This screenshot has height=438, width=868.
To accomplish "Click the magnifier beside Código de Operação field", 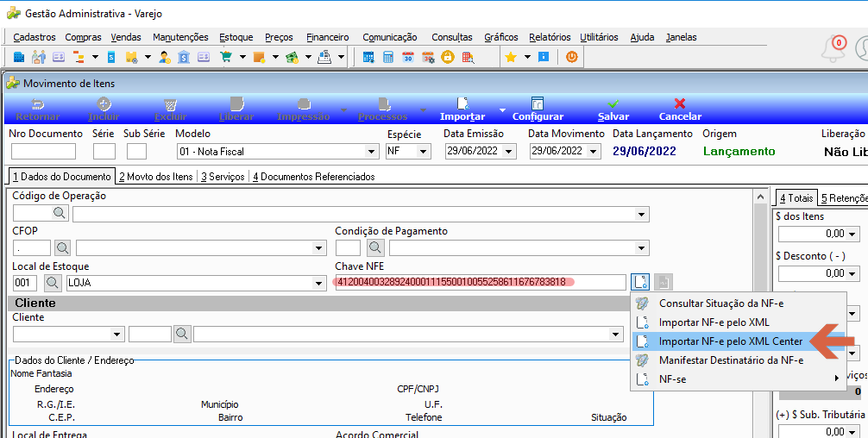I will pyautogui.click(x=60, y=213).
